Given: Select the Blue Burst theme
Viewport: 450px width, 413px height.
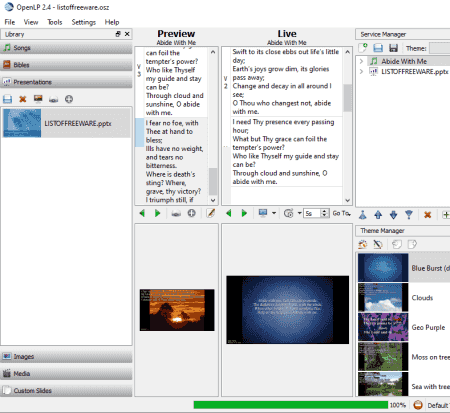Looking at the screenshot, I should pos(404,268).
